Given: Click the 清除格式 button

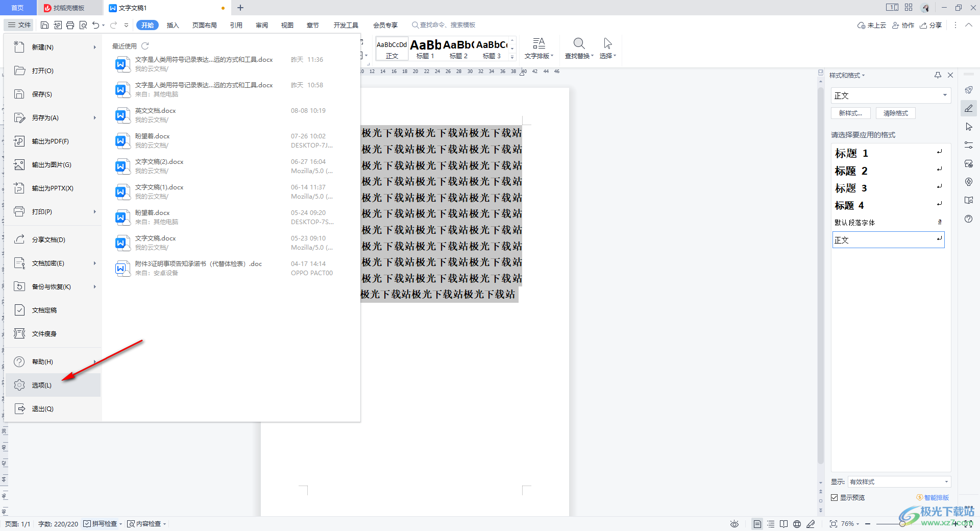Looking at the screenshot, I should 896,113.
